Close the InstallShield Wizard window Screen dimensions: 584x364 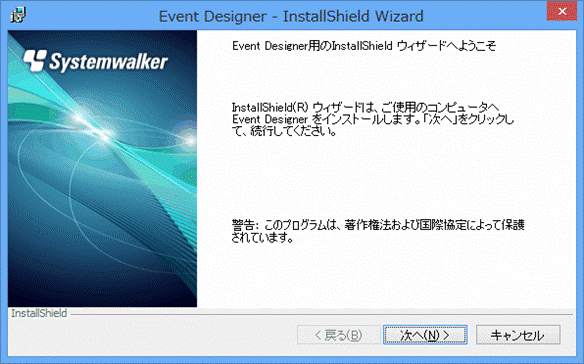[x=562, y=12]
